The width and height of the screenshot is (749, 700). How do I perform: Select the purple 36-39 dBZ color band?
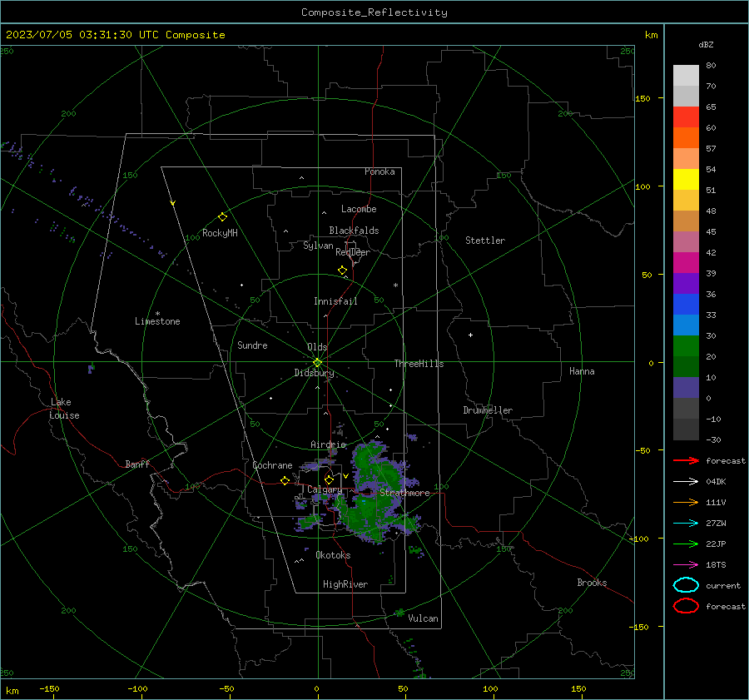[x=686, y=283]
